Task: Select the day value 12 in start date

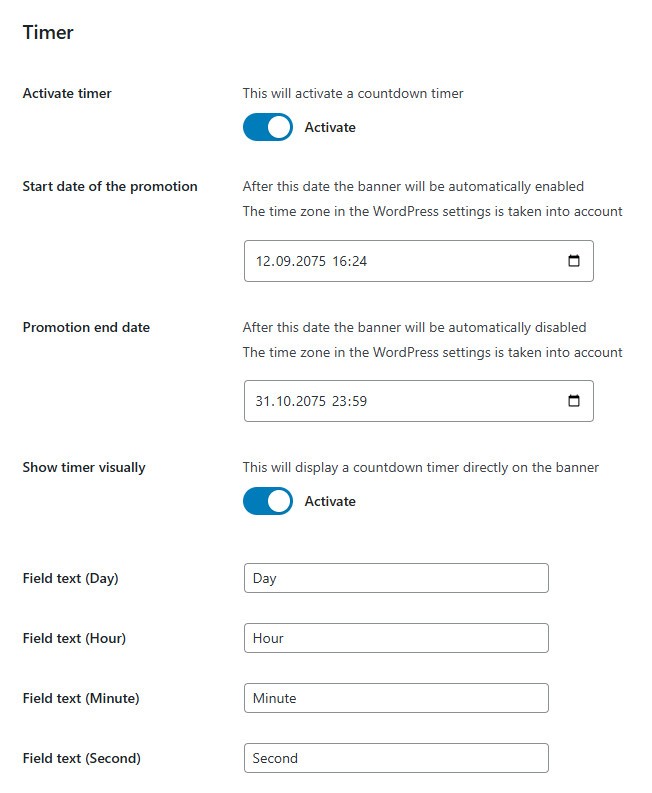Action: [x=264, y=261]
